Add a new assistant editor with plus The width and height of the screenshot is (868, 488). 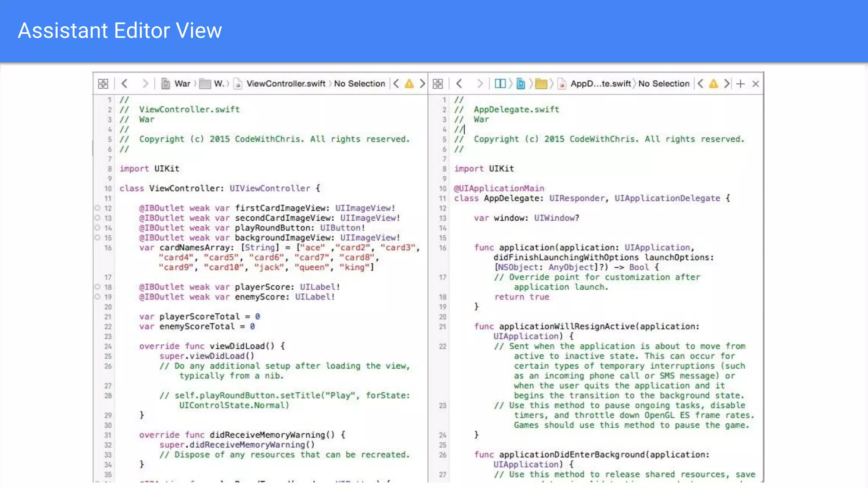[740, 83]
